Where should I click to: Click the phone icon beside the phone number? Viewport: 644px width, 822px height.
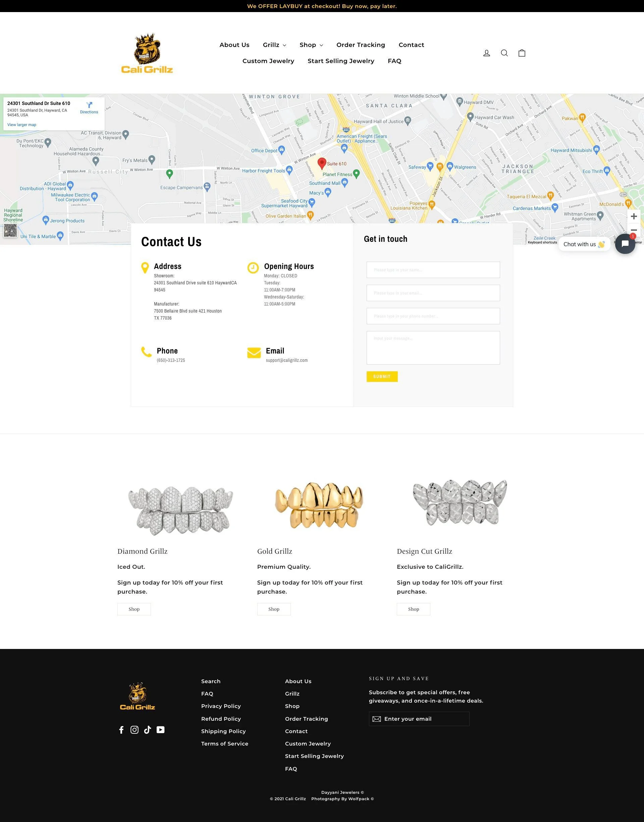point(146,352)
